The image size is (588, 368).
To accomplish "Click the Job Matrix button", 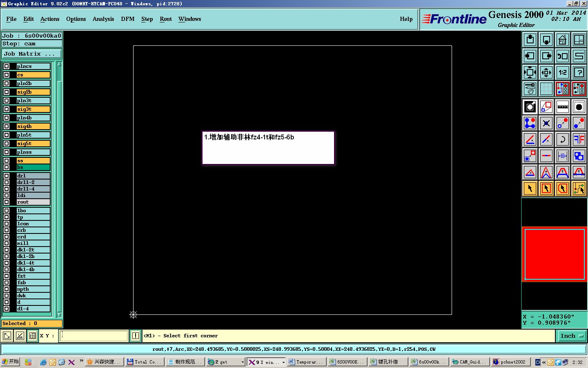I will (32, 54).
